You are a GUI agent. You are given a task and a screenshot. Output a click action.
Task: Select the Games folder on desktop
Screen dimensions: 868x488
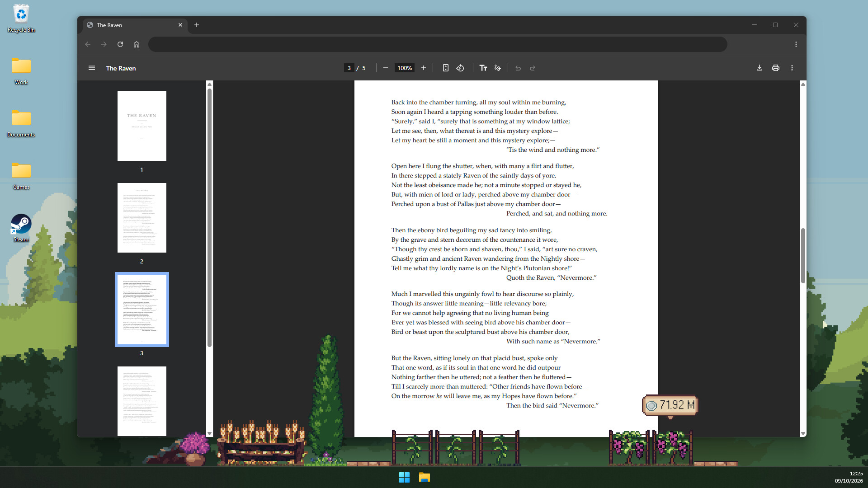(x=21, y=176)
